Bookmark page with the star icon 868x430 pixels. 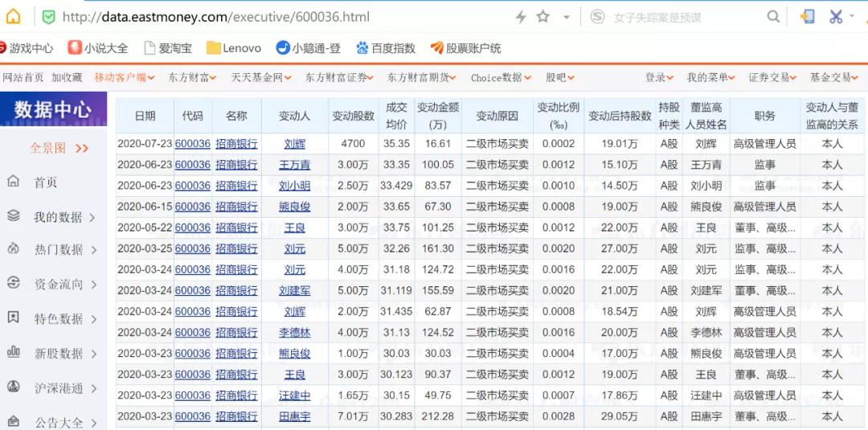(x=543, y=17)
